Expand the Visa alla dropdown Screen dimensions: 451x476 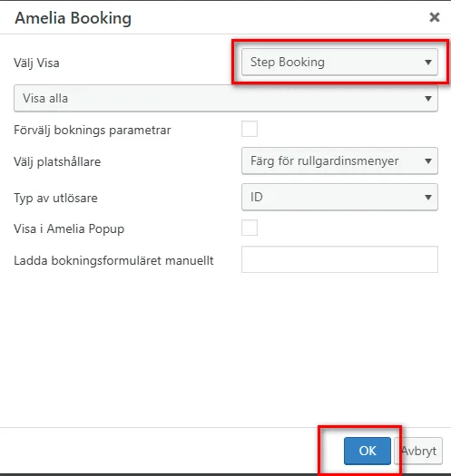(x=226, y=98)
